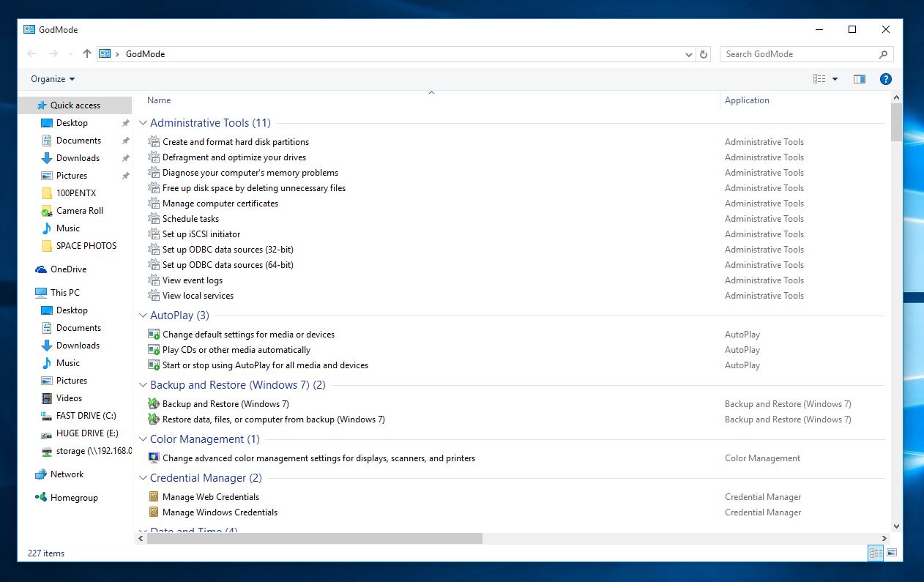This screenshot has height=582, width=924.
Task: Click the horizontal scrollbar thumb
Action: tap(315, 538)
